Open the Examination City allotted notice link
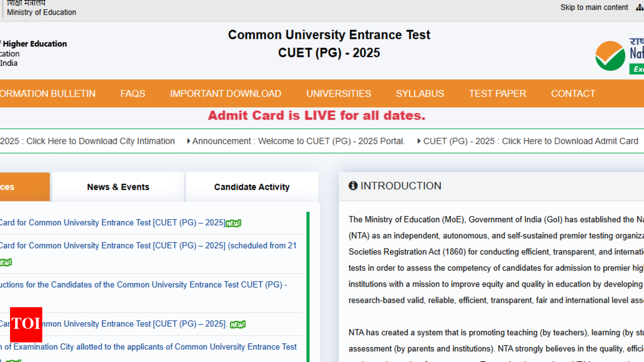Viewport: 644px width, 362px height. coord(148,347)
